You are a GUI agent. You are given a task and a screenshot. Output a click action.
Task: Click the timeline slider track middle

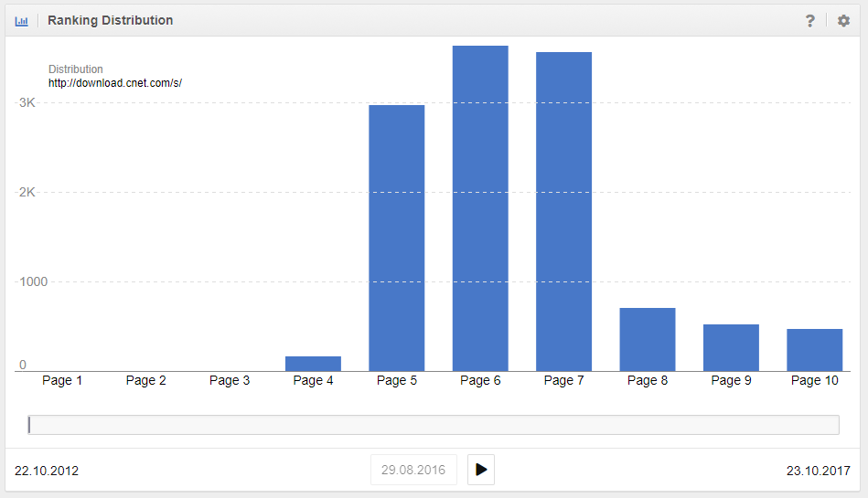pyautogui.click(x=434, y=425)
